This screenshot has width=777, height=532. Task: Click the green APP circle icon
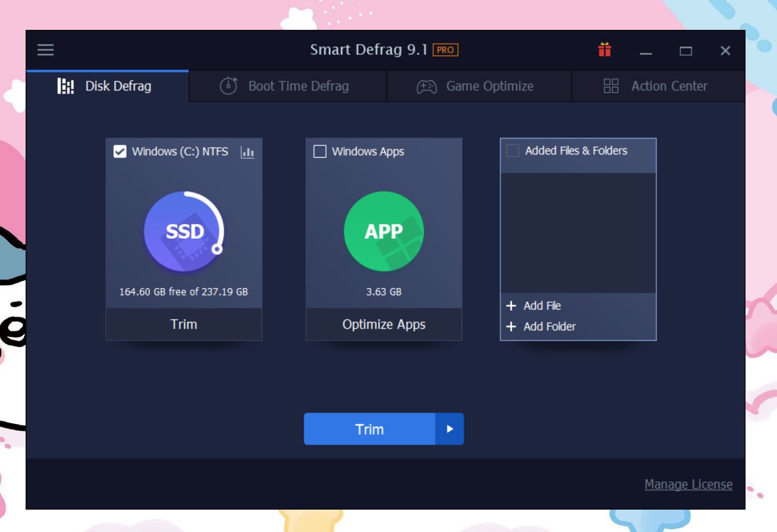(384, 231)
